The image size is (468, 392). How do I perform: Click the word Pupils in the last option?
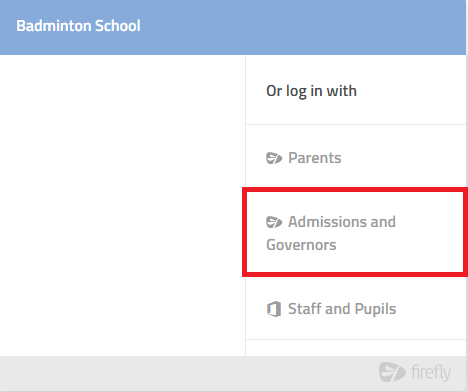(375, 309)
